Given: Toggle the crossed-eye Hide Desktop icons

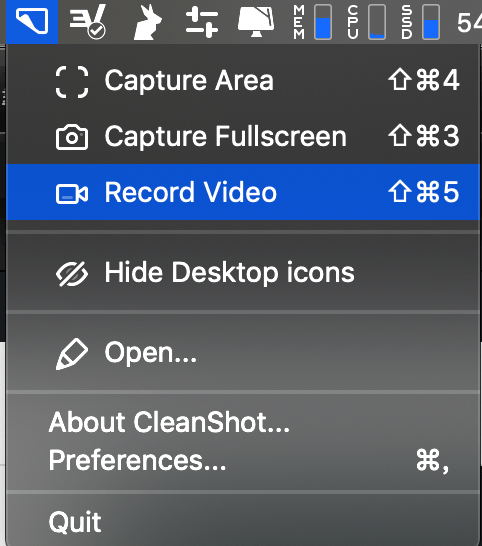Looking at the screenshot, I should [72, 274].
